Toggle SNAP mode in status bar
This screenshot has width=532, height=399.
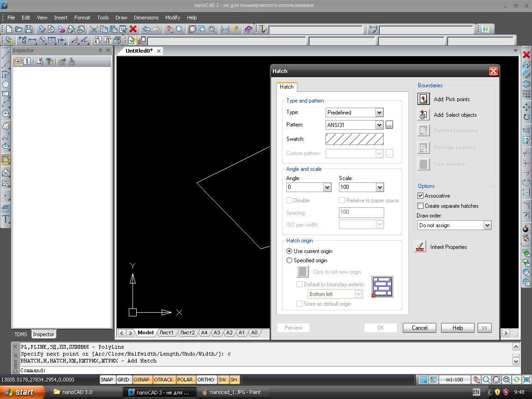click(107, 380)
